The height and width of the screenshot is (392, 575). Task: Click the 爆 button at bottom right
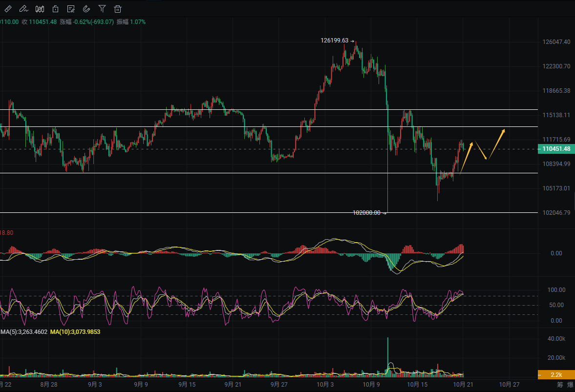pos(570,385)
